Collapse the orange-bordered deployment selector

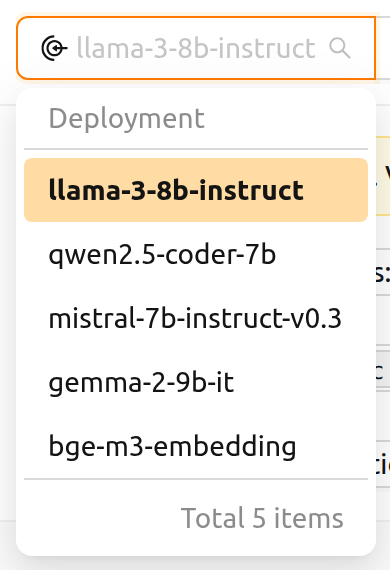point(196,48)
